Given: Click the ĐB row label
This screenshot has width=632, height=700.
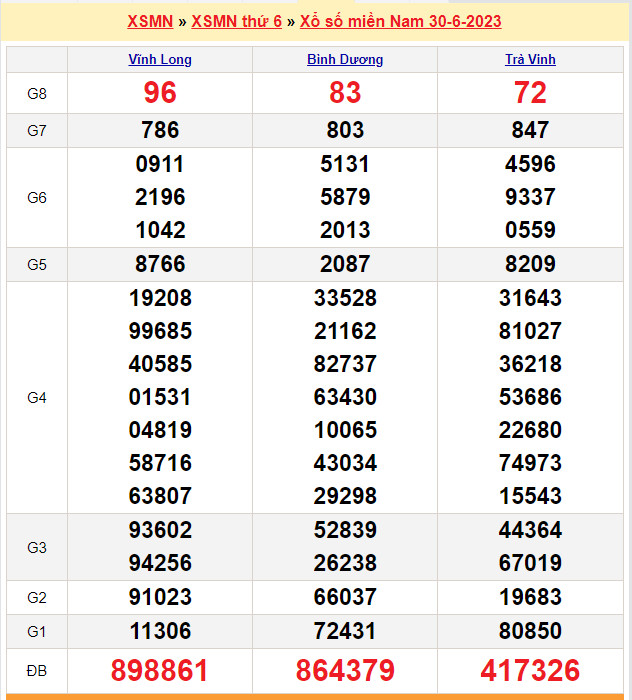Looking at the screenshot, I should coord(37,670).
